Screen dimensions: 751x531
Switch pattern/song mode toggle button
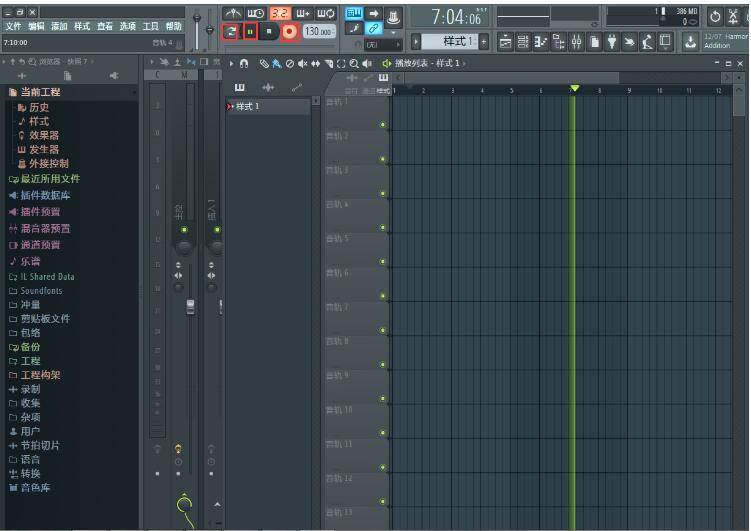pyautogui.click(x=231, y=32)
